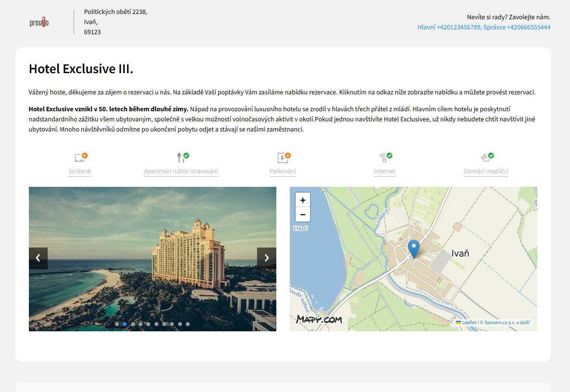Click the Parkování label

click(283, 171)
